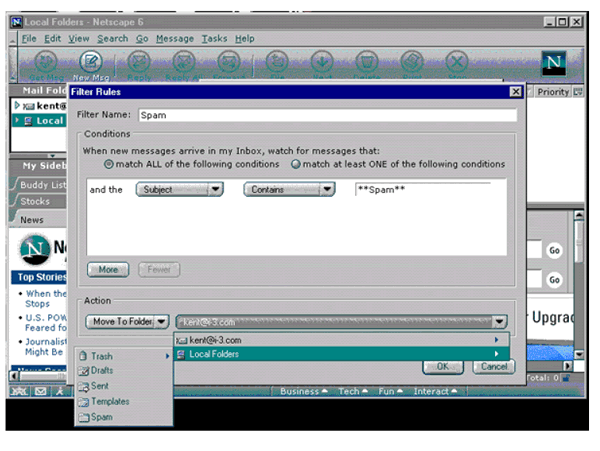This screenshot has height=451, width=600.
Task: Open the U.S. POW news story link
Action: pyautogui.click(x=46, y=322)
